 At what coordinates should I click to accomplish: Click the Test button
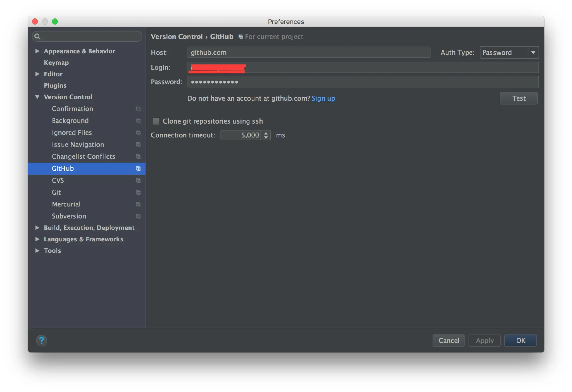coord(519,98)
